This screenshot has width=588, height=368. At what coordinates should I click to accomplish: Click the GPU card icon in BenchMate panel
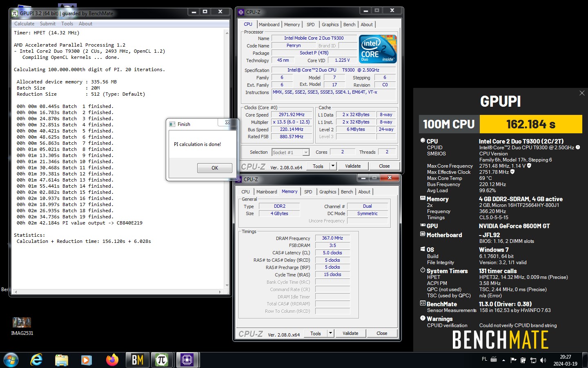pos(423,225)
